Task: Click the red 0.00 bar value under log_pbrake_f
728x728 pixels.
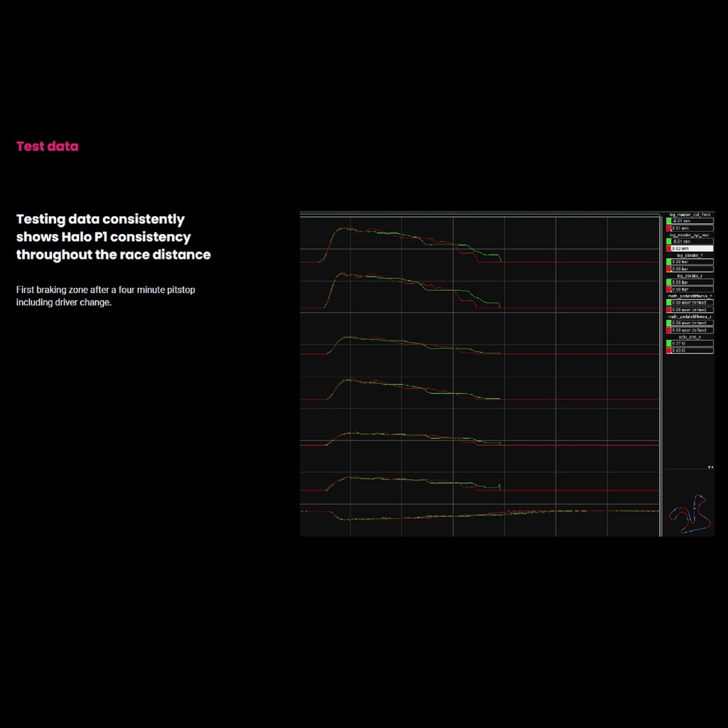Action: point(692,269)
